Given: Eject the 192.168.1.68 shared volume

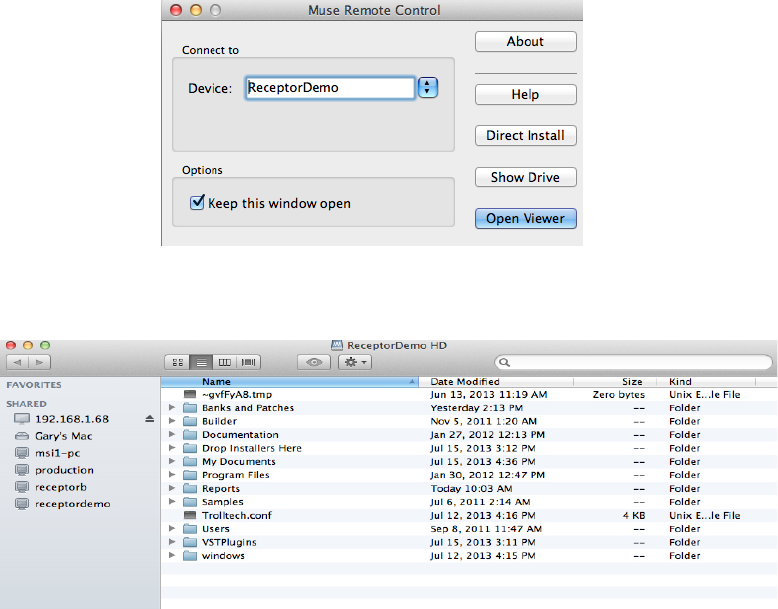Looking at the screenshot, I should (150, 419).
